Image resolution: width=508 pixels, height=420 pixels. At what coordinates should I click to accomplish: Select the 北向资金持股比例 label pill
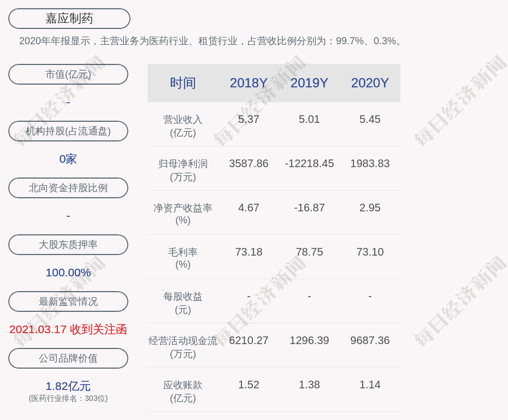click(x=68, y=188)
